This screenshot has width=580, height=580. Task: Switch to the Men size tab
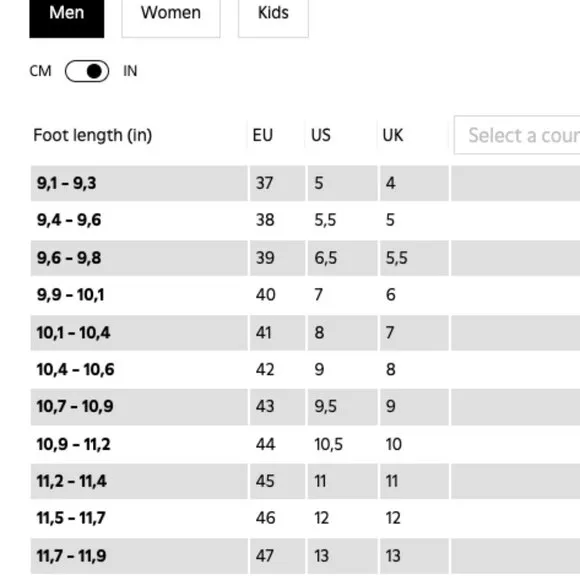click(67, 17)
